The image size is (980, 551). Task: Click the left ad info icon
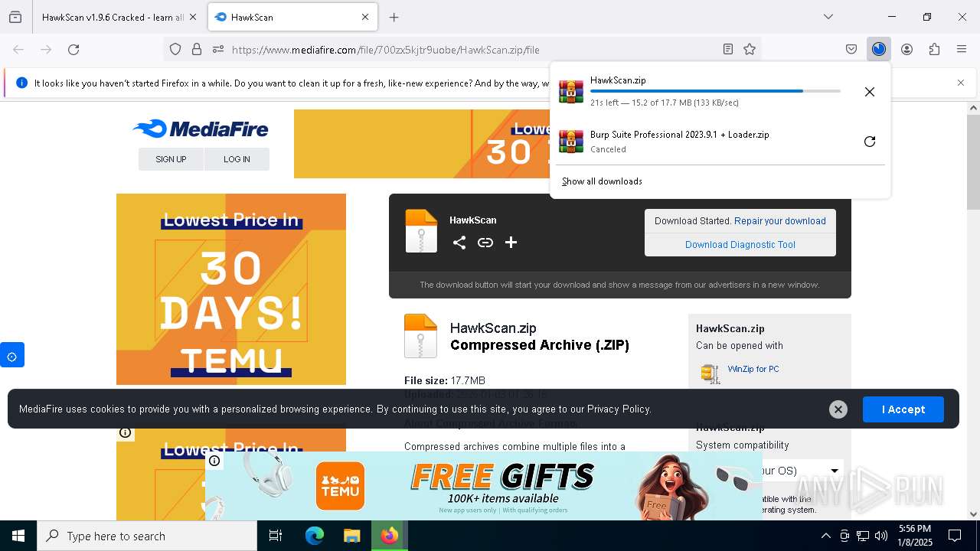click(125, 432)
